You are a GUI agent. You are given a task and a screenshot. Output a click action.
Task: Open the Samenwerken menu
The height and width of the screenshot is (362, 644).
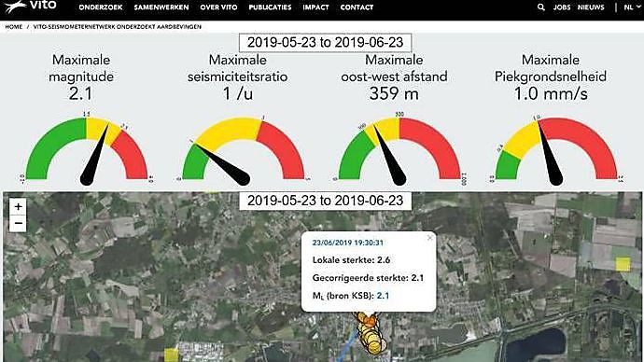161,7
